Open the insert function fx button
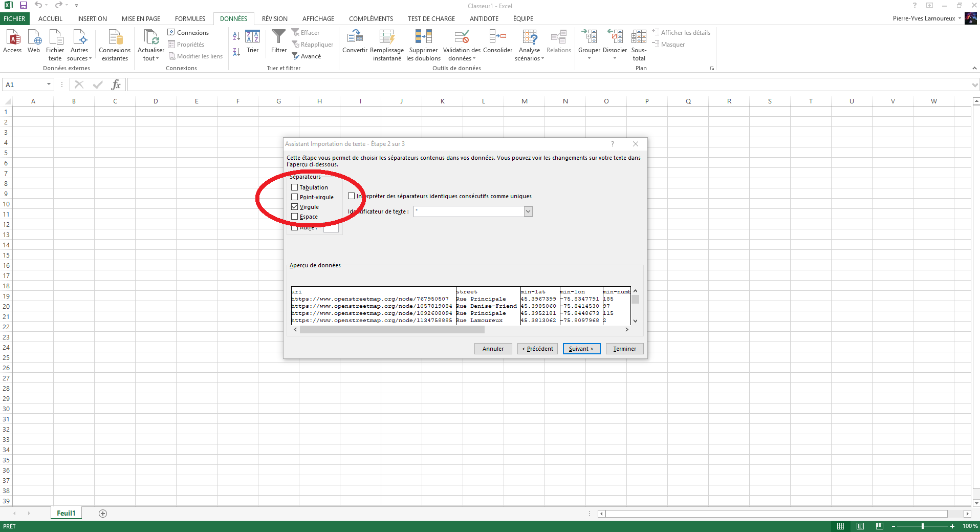This screenshot has height=532, width=980. pos(116,84)
